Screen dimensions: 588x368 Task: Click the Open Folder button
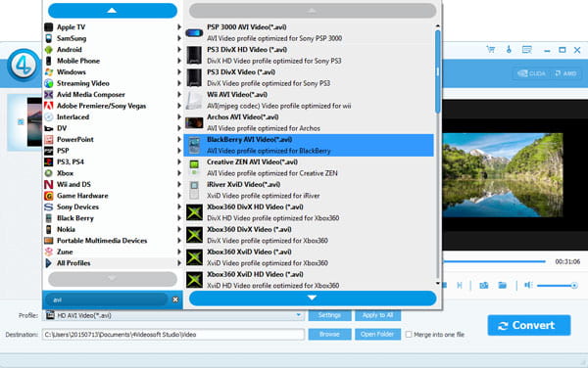[x=377, y=334]
